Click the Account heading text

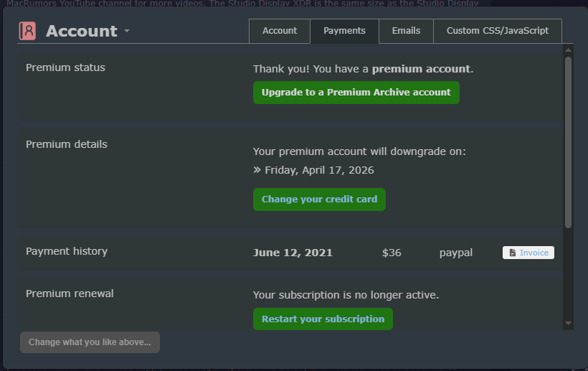click(x=81, y=31)
